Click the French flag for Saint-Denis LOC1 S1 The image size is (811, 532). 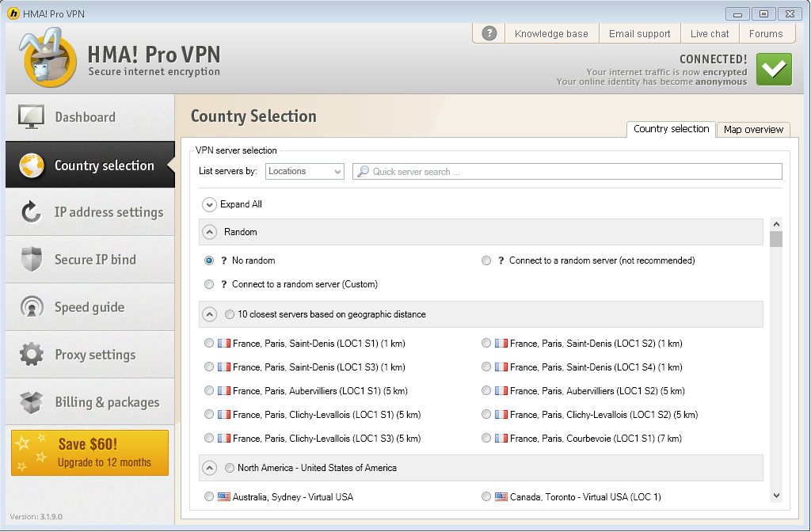(224, 344)
